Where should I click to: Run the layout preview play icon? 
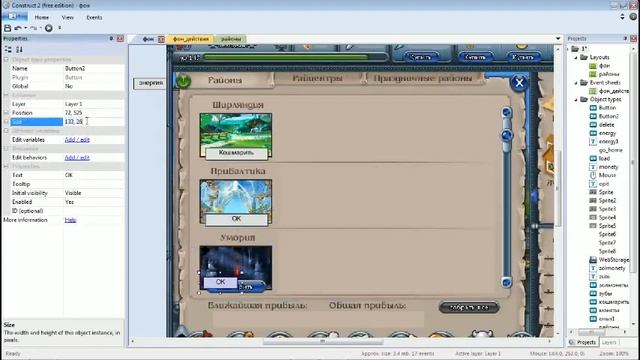coord(49,28)
